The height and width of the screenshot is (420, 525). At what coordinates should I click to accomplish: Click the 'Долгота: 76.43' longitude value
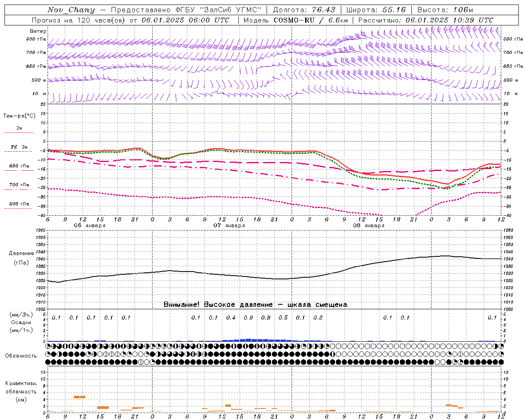pos(304,10)
